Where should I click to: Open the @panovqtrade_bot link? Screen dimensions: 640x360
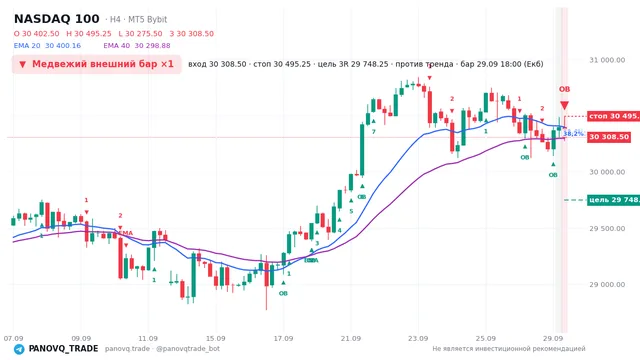point(188,349)
